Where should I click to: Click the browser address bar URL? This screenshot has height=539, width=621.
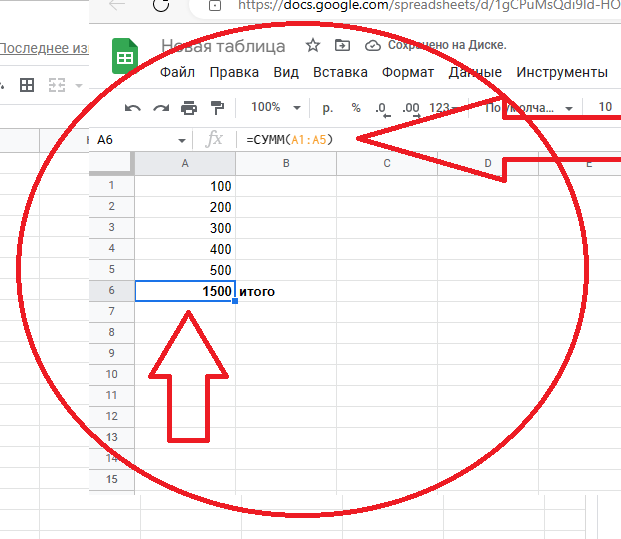coord(429,6)
